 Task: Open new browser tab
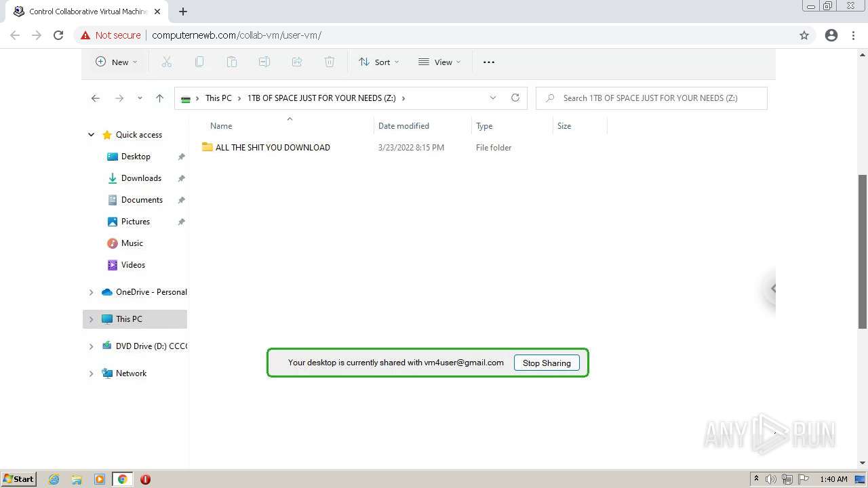(x=183, y=12)
